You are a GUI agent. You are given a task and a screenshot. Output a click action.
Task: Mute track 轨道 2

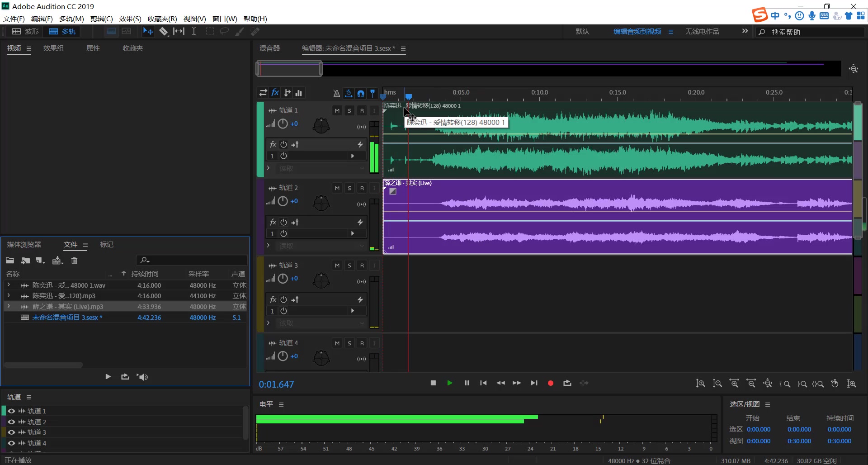pyautogui.click(x=337, y=188)
